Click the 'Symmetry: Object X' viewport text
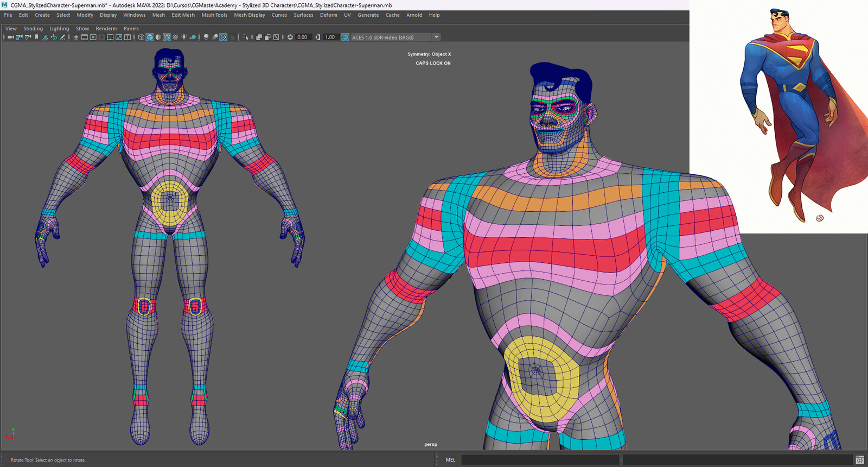The height and width of the screenshot is (467, 868). 429,54
